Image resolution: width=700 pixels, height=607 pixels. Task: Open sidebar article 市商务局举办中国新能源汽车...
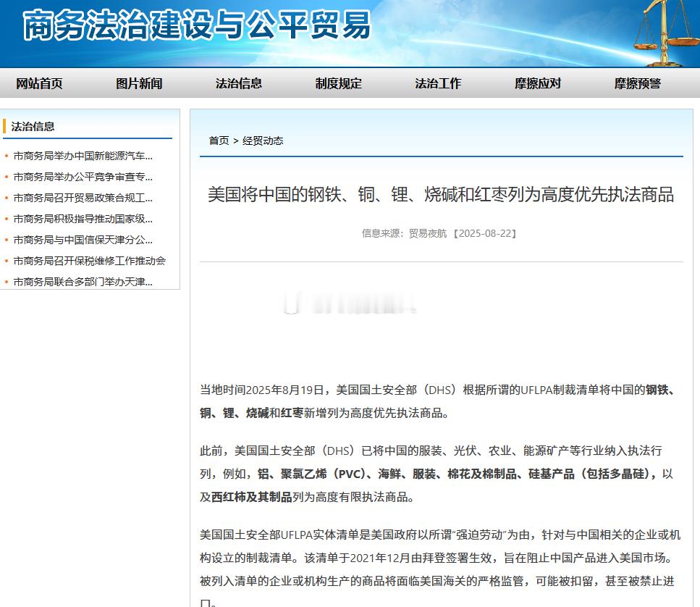point(83,156)
